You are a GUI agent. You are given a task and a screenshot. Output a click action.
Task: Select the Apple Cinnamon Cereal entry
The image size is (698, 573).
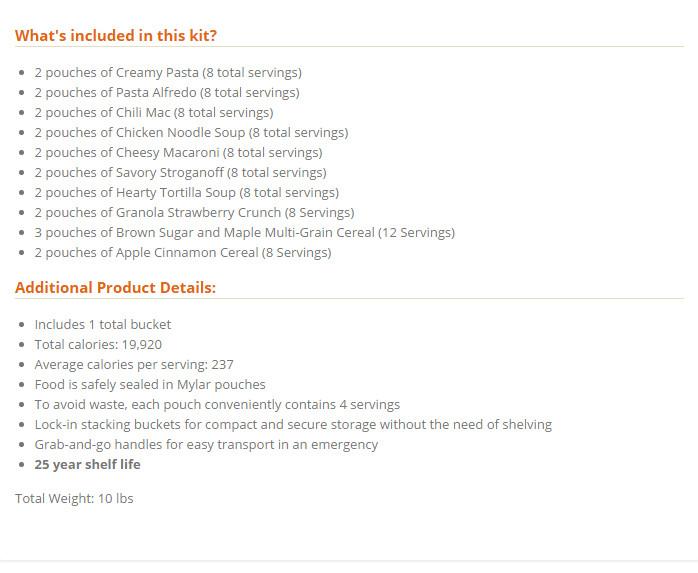[x=183, y=252]
